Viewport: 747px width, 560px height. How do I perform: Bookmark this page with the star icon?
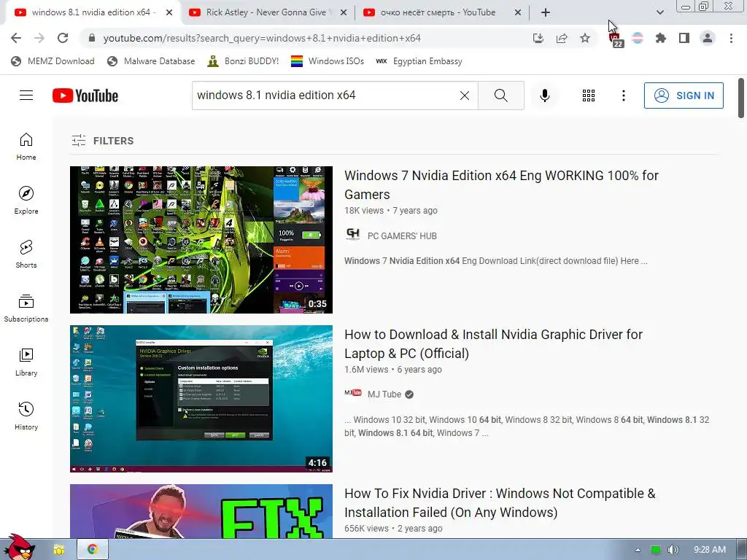(585, 38)
